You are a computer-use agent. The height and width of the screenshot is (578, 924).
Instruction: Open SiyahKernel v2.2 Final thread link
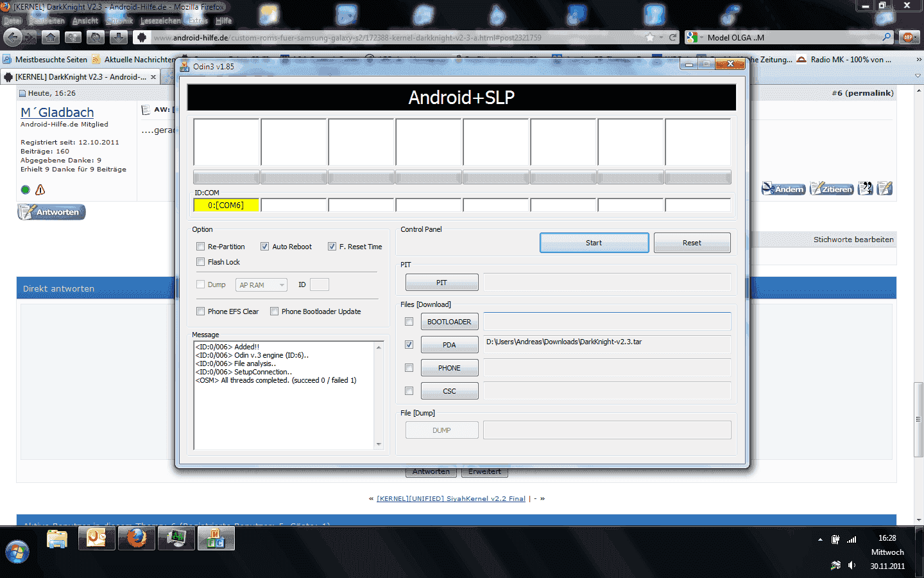(x=451, y=499)
